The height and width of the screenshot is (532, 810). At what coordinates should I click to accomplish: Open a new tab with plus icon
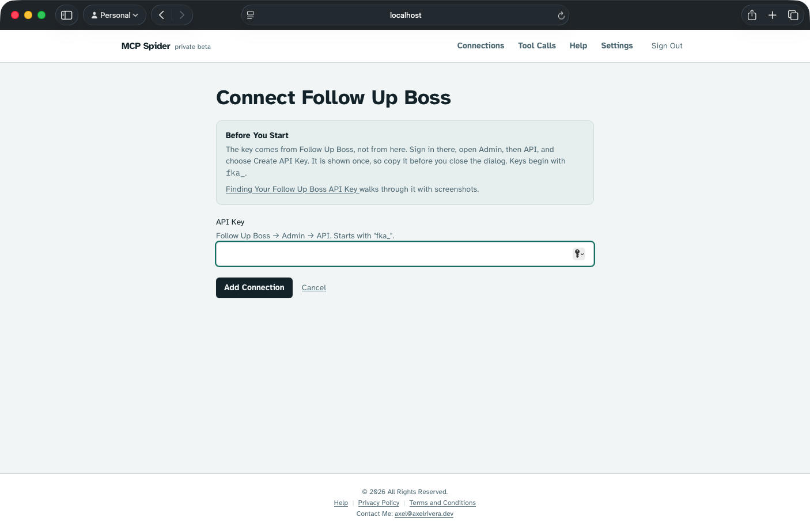click(x=773, y=15)
